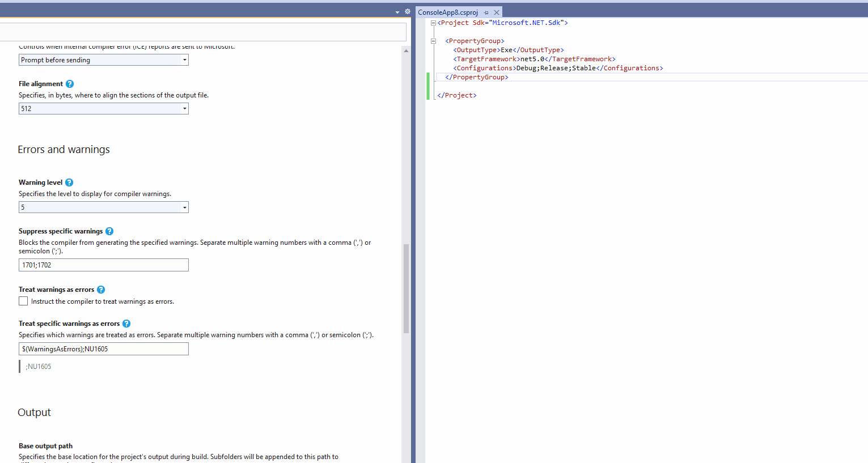Viewport: 868px width, 463px height.
Task: Collapse the Project element in the XML
Action: click(433, 22)
